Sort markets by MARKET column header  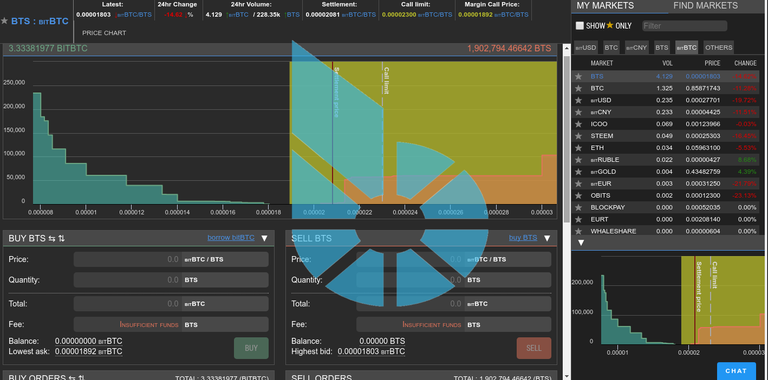point(601,63)
